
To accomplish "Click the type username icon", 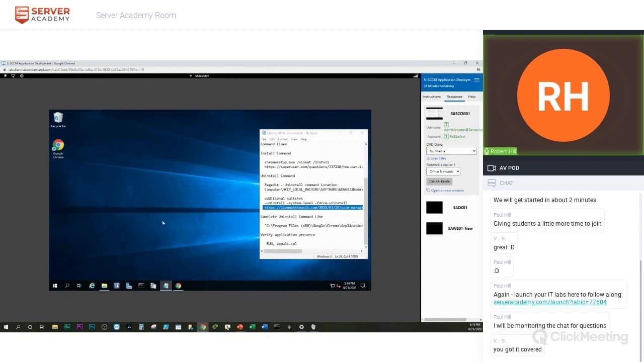I will point(446,125).
